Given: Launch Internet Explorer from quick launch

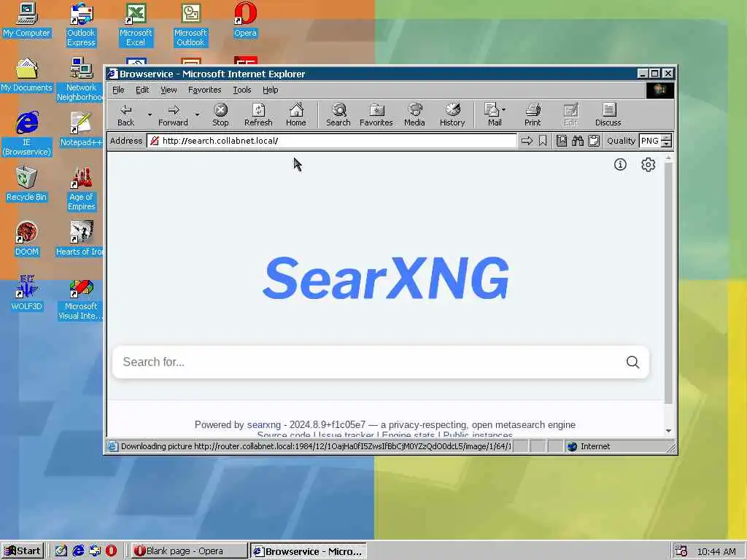Looking at the screenshot, I should (x=77, y=551).
